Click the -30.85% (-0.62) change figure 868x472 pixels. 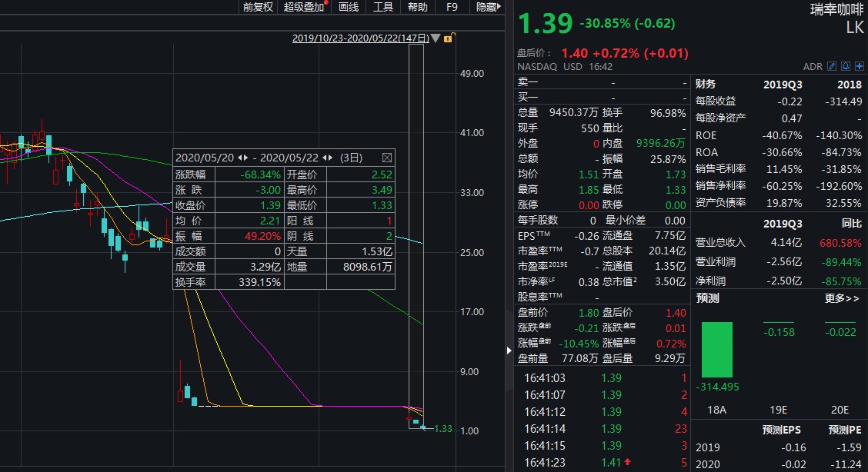(x=627, y=23)
